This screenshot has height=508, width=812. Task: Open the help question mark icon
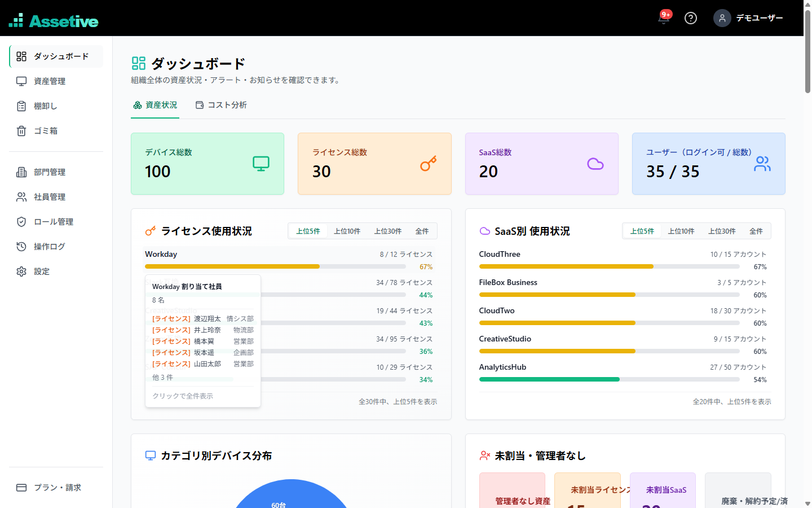(691, 18)
